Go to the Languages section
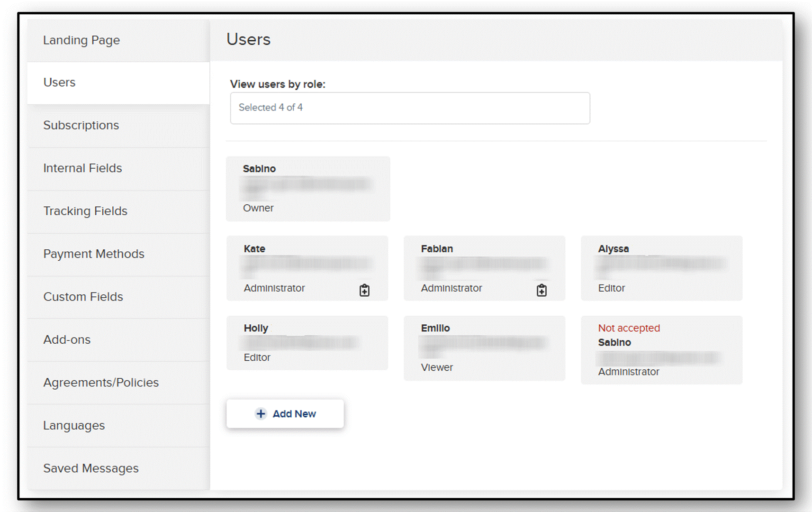812x512 pixels. coord(118,426)
